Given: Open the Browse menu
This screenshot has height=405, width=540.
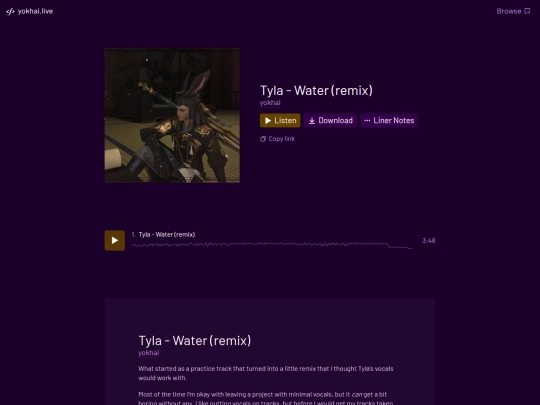Looking at the screenshot, I should tap(513, 11).
